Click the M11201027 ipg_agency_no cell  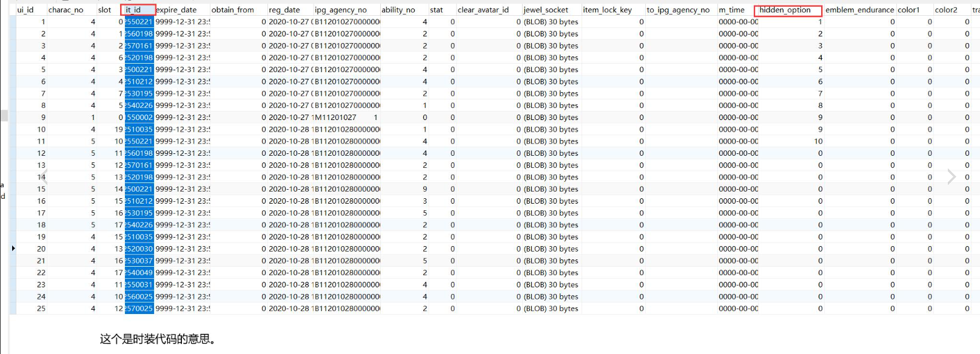[335, 118]
